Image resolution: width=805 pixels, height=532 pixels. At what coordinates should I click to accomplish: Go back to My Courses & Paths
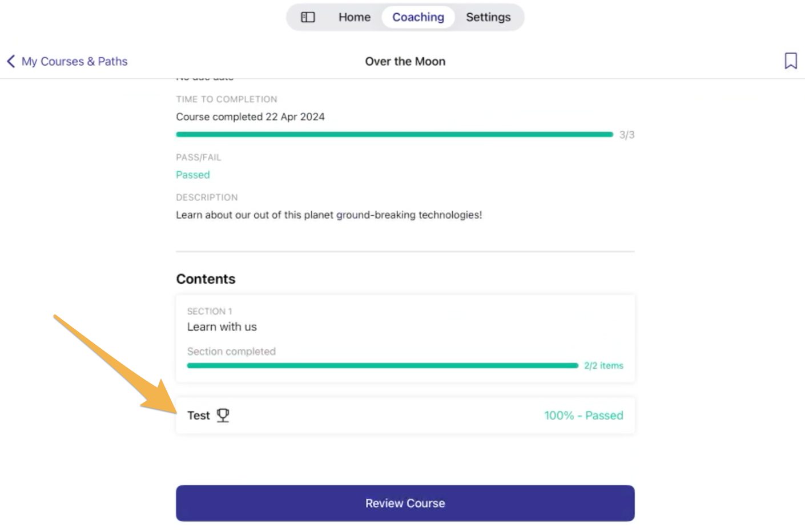tap(74, 61)
